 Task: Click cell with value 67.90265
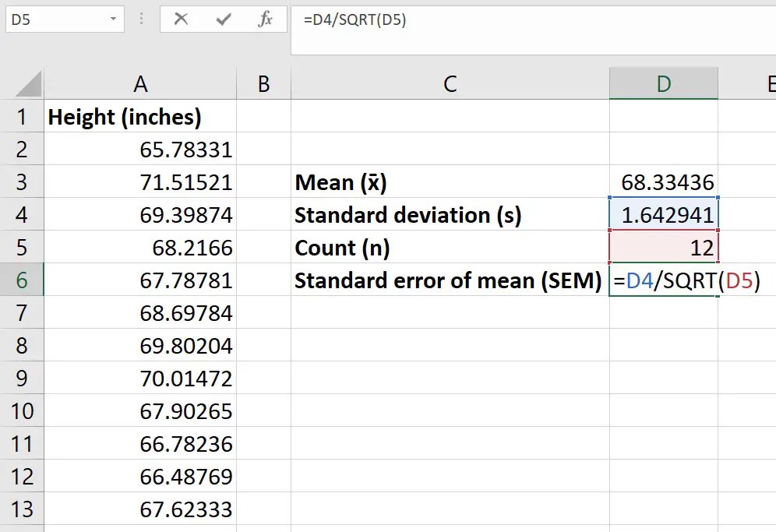[140, 410]
